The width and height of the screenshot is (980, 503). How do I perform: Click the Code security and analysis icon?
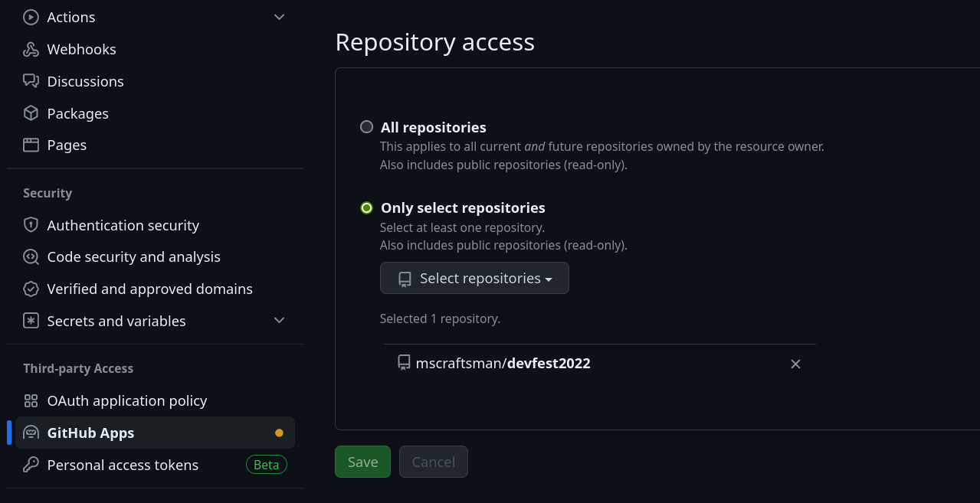[31, 256]
